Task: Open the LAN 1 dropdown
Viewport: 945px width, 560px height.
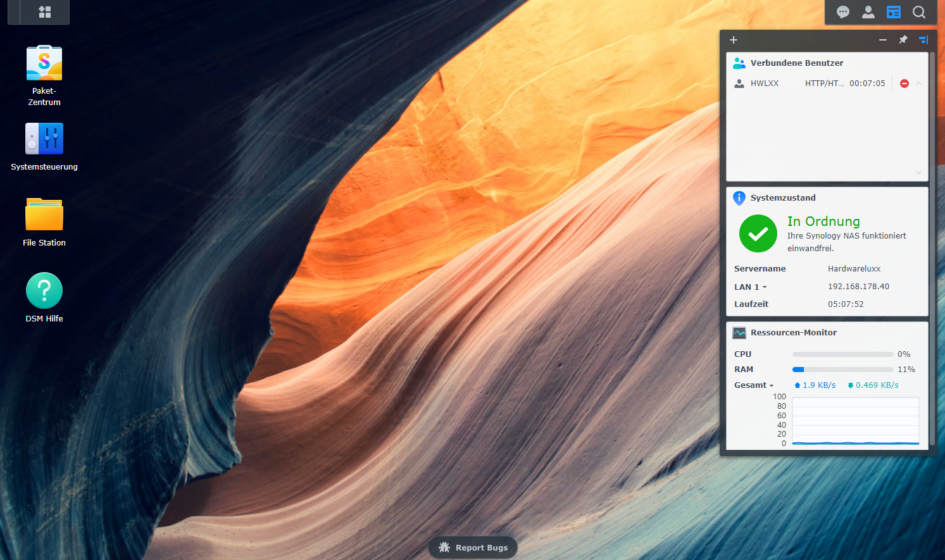Action: [x=751, y=287]
